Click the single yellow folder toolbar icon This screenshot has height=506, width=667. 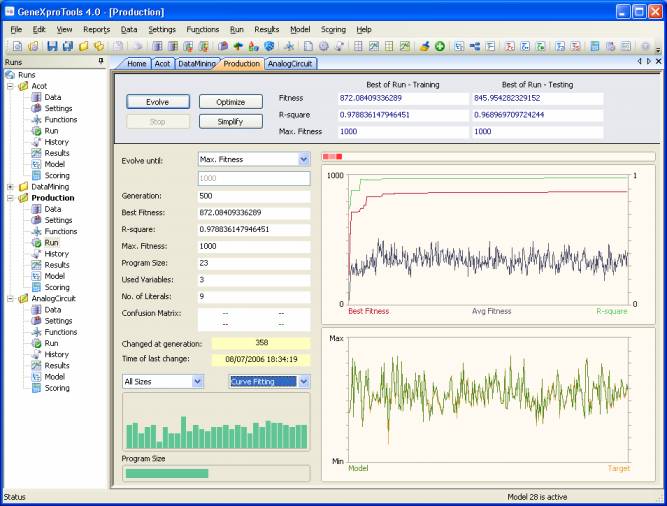(x=83, y=46)
